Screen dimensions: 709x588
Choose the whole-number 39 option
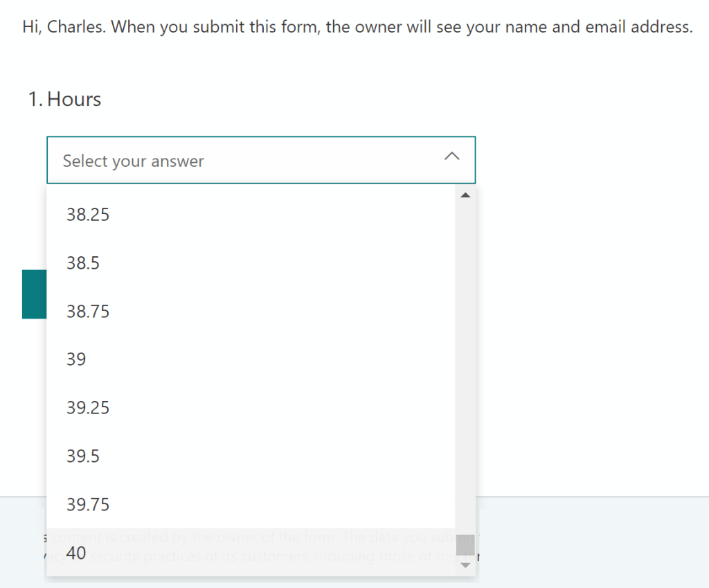76,359
